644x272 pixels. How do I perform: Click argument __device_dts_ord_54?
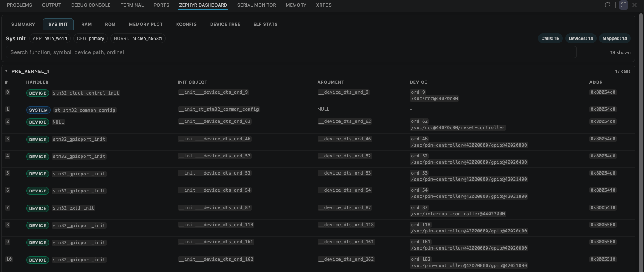point(344,190)
